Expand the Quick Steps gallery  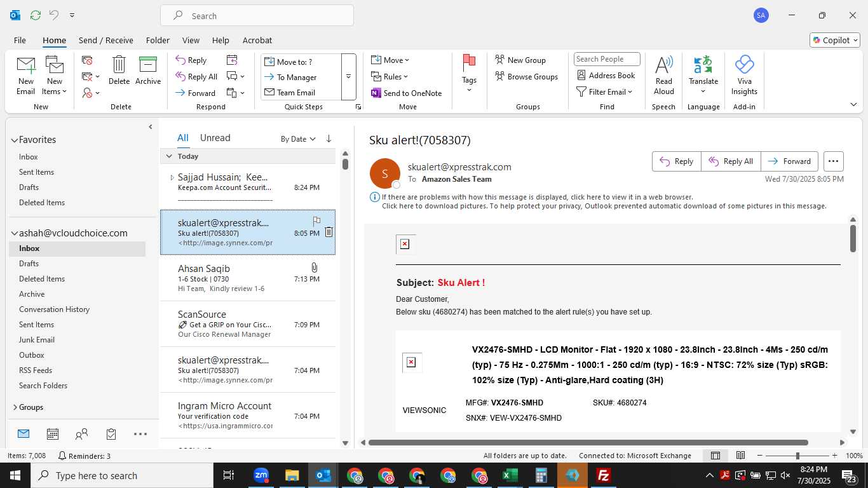pyautogui.click(x=348, y=77)
